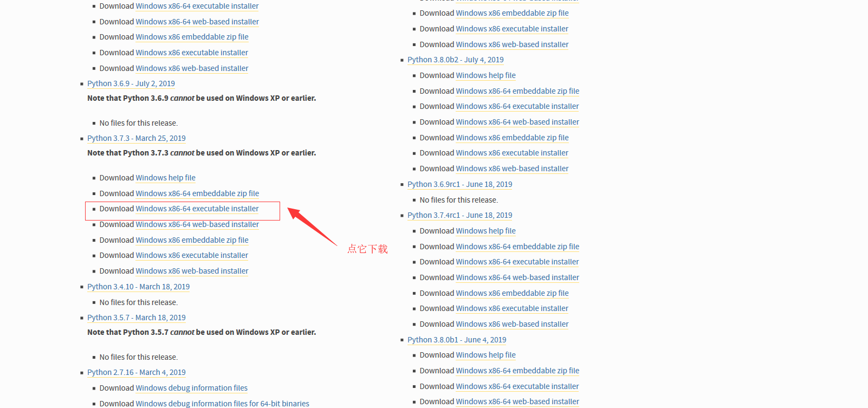This screenshot has height=408, width=868.
Task: Download Python 3.7.3 Windows x86 web-based installer
Action: (x=192, y=271)
